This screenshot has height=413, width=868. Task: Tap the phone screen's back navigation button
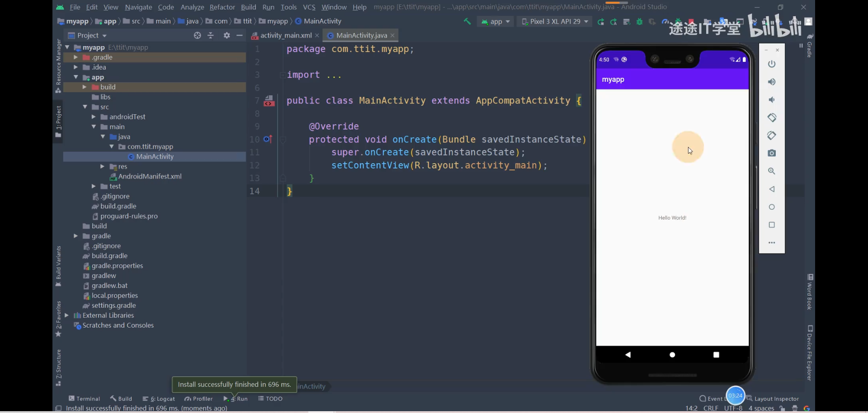click(x=628, y=355)
